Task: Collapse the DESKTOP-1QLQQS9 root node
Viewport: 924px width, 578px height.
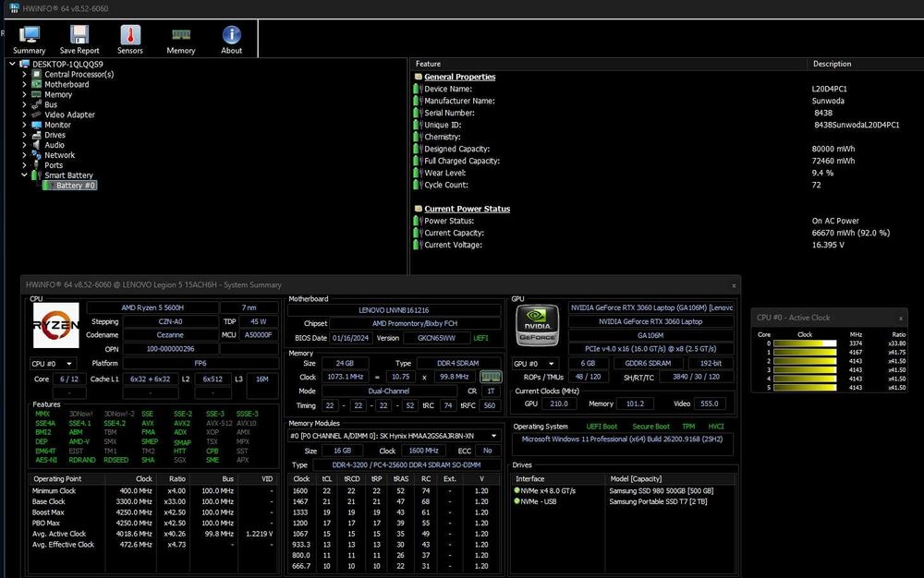Action: (12, 64)
